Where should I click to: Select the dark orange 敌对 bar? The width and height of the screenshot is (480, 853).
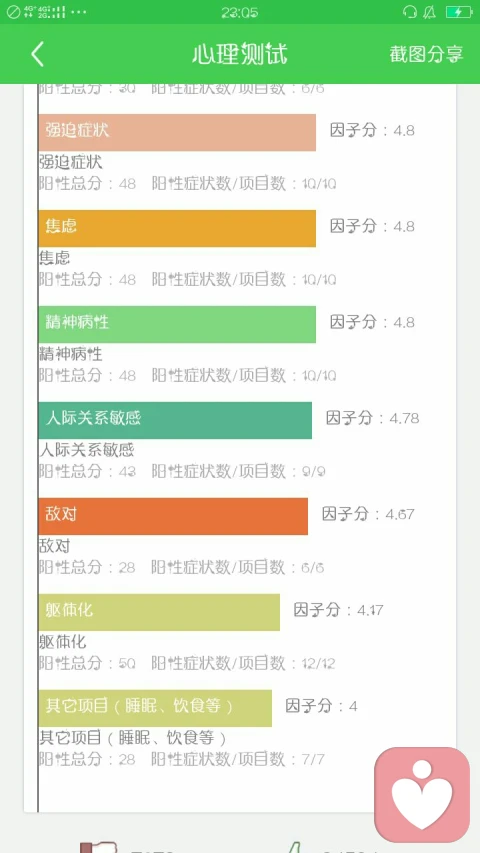point(173,516)
